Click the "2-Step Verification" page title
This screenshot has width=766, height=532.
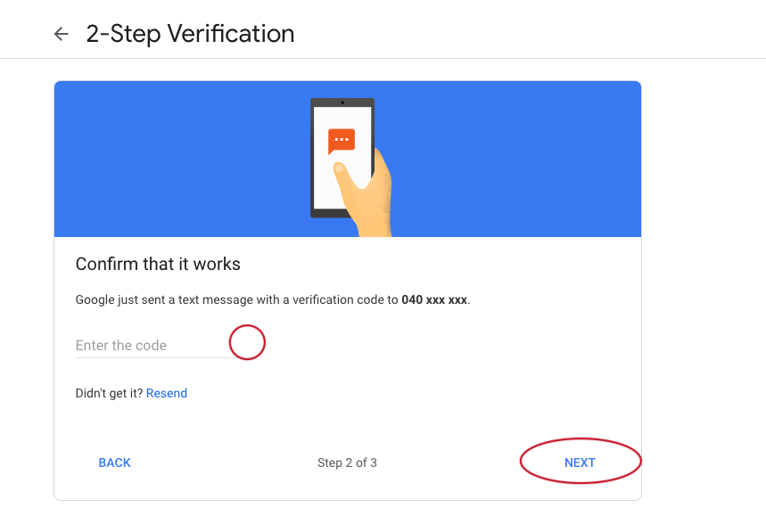point(190,34)
